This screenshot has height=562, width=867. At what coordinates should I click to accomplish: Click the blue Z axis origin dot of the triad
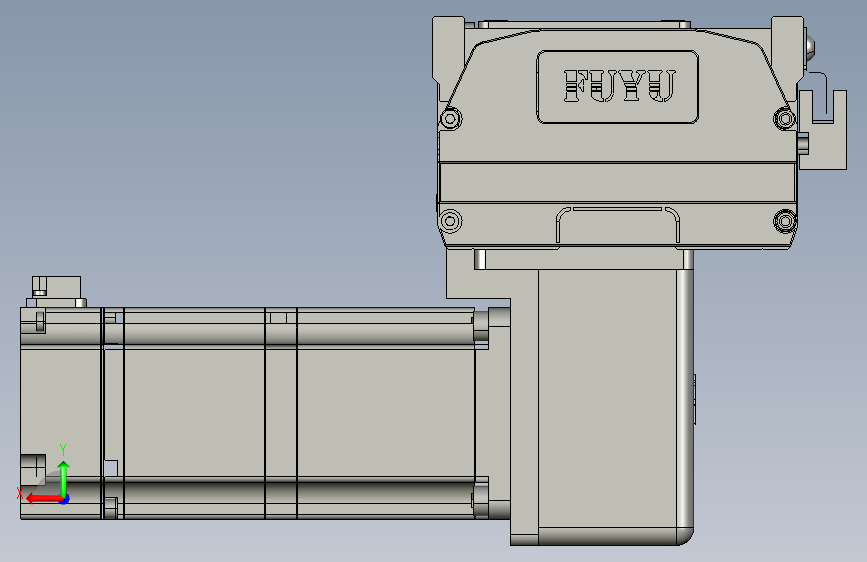pyautogui.click(x=65, y=499)
